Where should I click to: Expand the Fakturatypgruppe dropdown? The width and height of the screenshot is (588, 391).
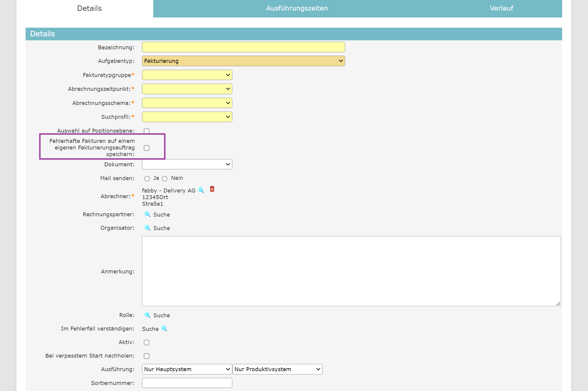187,75
